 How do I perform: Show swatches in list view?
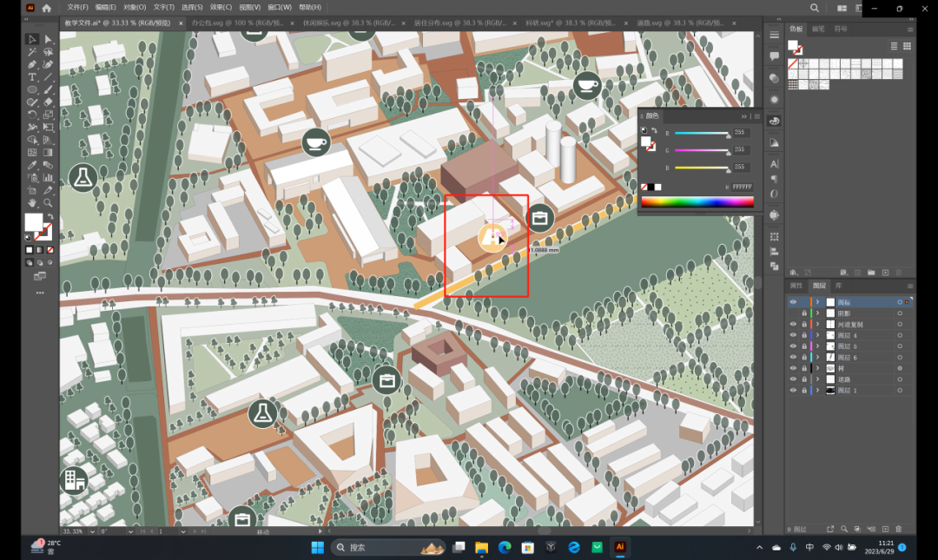[894, 46]
